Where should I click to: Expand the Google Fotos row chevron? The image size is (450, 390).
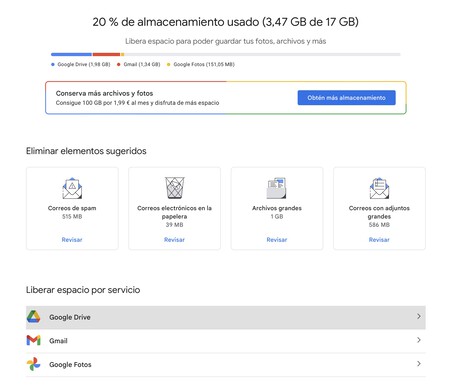(419, 364)
